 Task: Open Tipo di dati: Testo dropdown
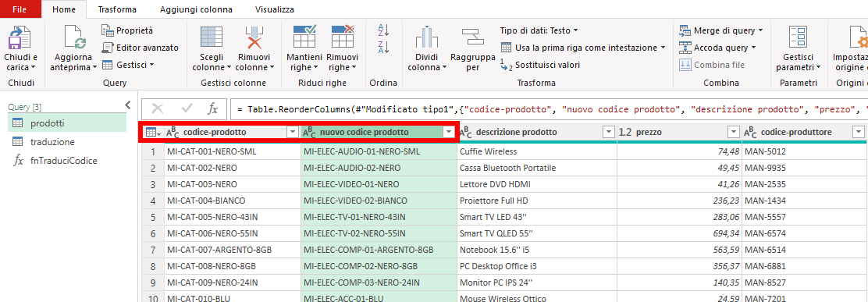point(539,30)
